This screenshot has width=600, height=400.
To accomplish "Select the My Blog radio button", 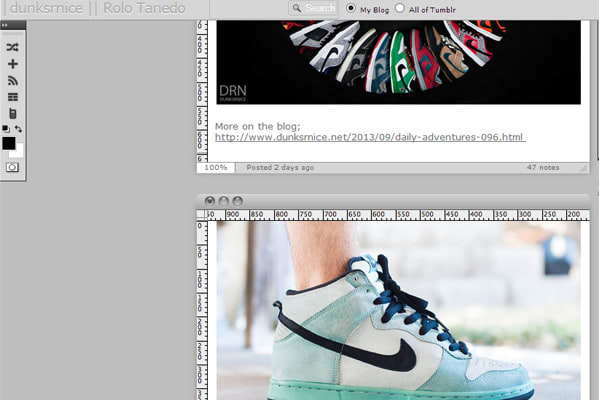I will [351, 8].
